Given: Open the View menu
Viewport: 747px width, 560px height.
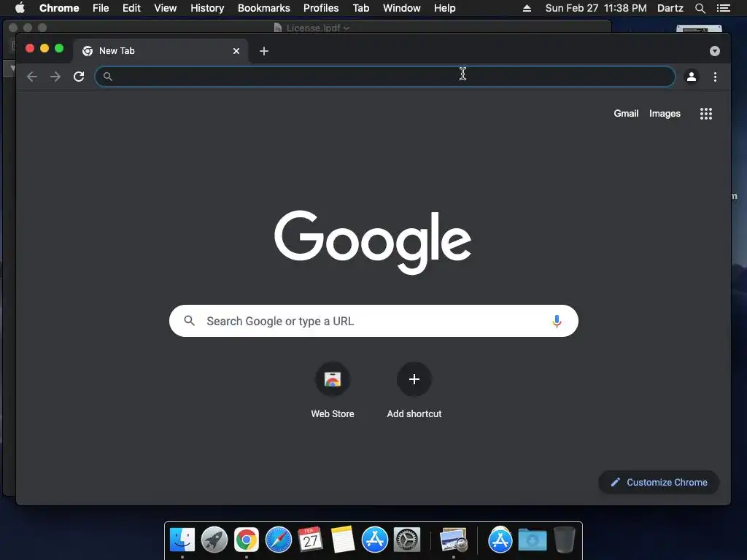Looking at the screenshot, I should pos(166,8).
